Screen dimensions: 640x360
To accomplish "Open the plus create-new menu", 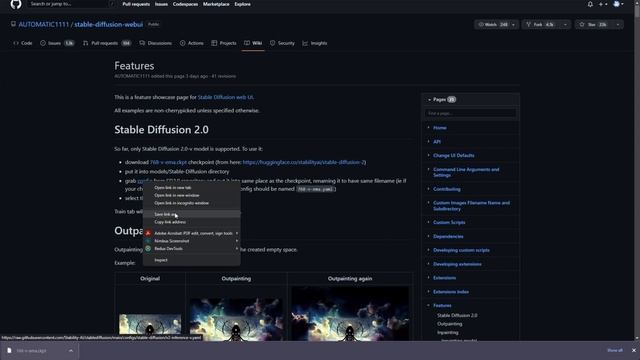I will [x=603, y=4].
